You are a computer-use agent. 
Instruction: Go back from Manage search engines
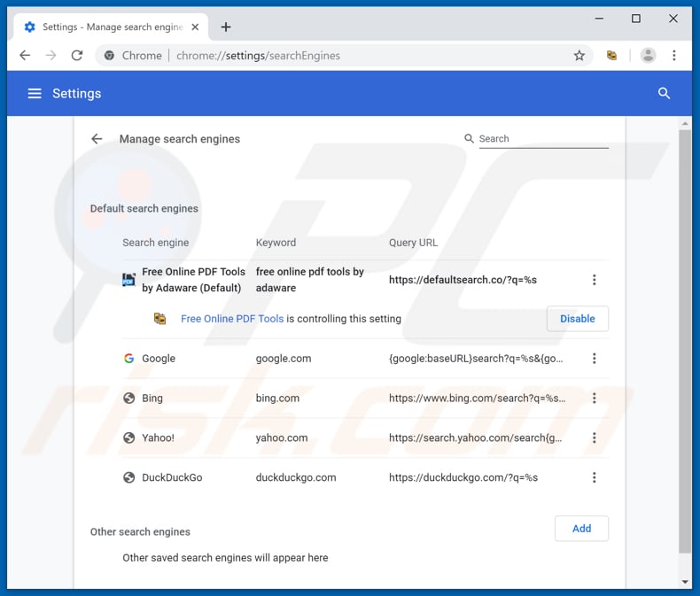[97, 139]
